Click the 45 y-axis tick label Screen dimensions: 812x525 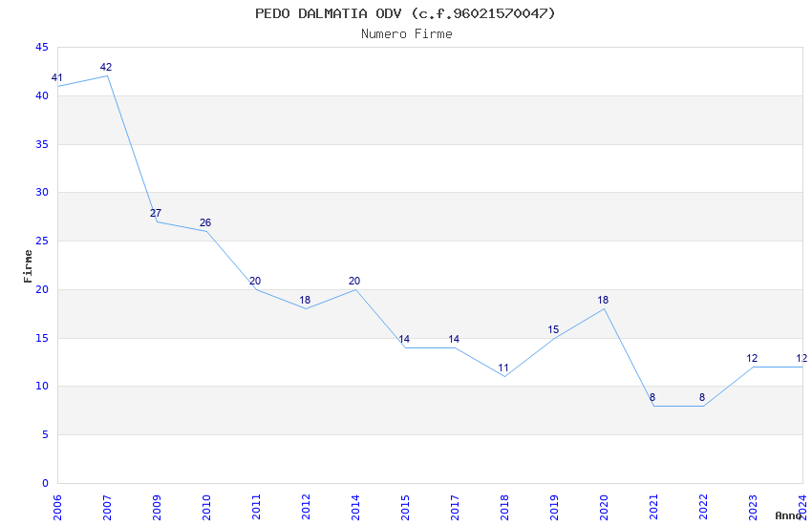[41, 48]
